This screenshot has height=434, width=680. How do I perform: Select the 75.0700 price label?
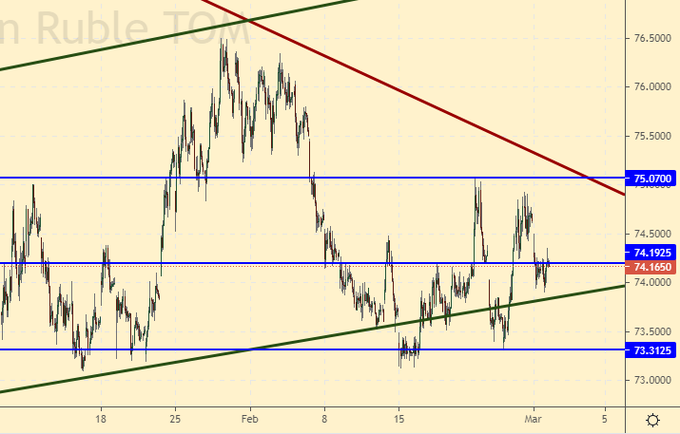tap(652, 179)
